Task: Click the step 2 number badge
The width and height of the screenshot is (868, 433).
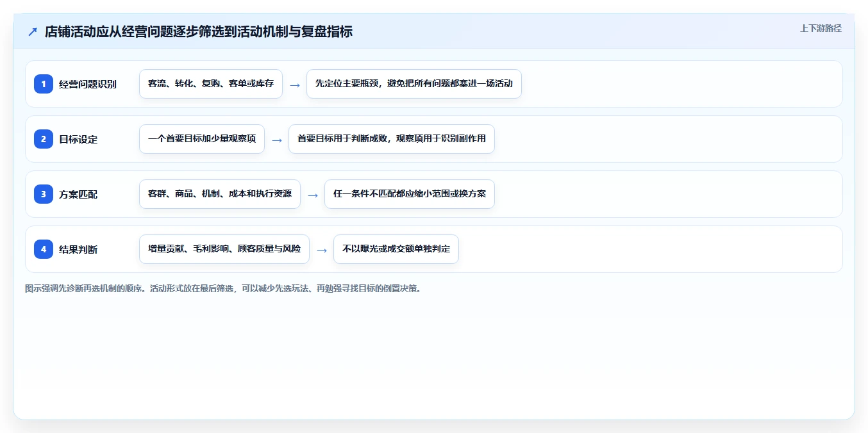Action: [x=44, y=139]
